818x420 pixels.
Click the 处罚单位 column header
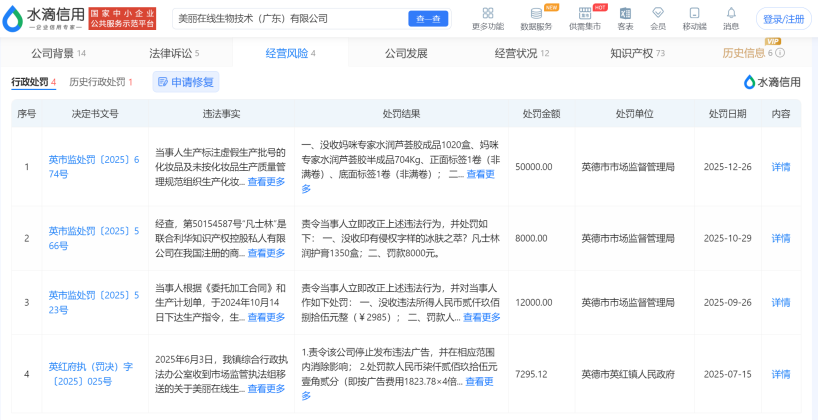tap(634, 114)
